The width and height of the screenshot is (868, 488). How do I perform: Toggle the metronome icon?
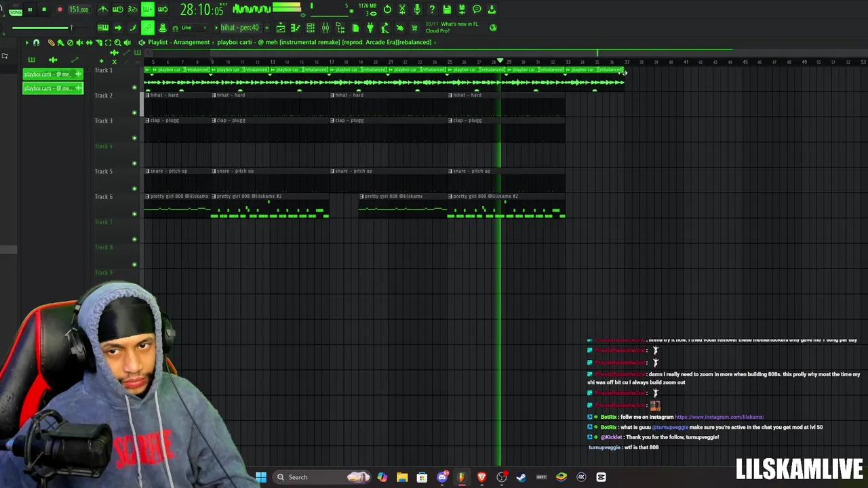point(103,9)
